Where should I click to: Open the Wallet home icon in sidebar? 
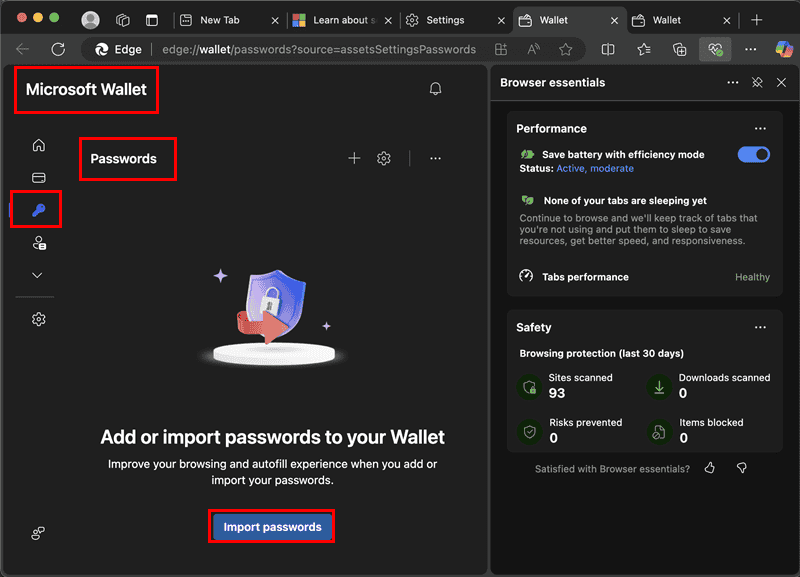39,145
